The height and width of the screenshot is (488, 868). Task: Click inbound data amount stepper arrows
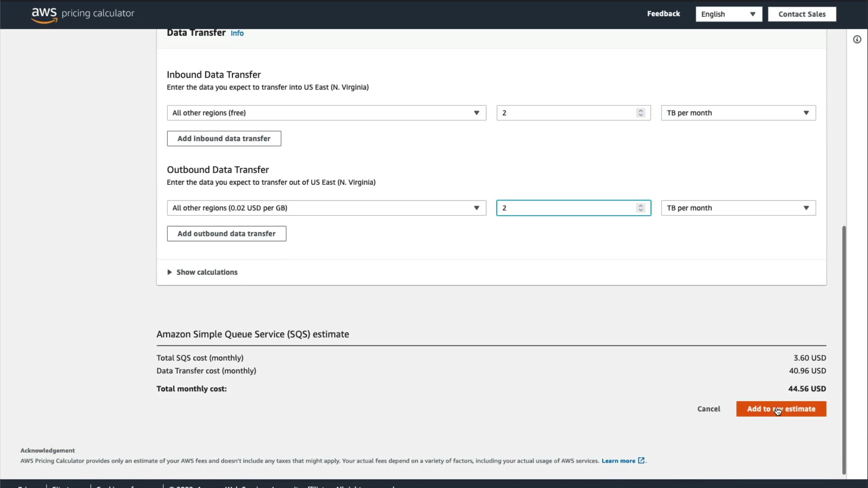point(640,113)
